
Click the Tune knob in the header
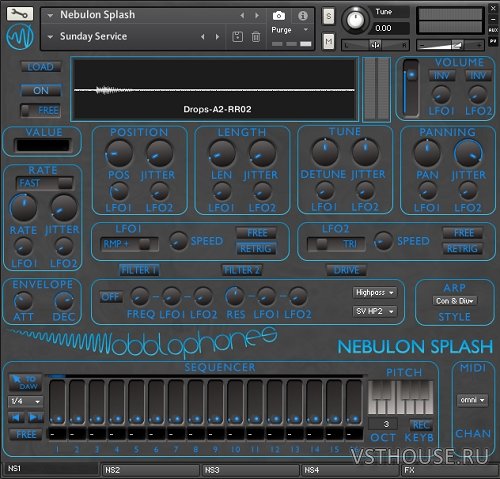point(356,19)
